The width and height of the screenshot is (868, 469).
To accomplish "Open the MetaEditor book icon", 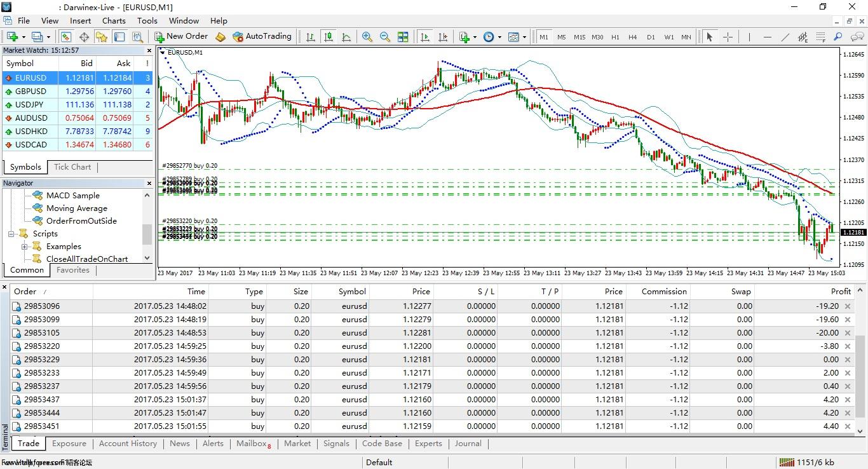I will [x=220, y=37].
